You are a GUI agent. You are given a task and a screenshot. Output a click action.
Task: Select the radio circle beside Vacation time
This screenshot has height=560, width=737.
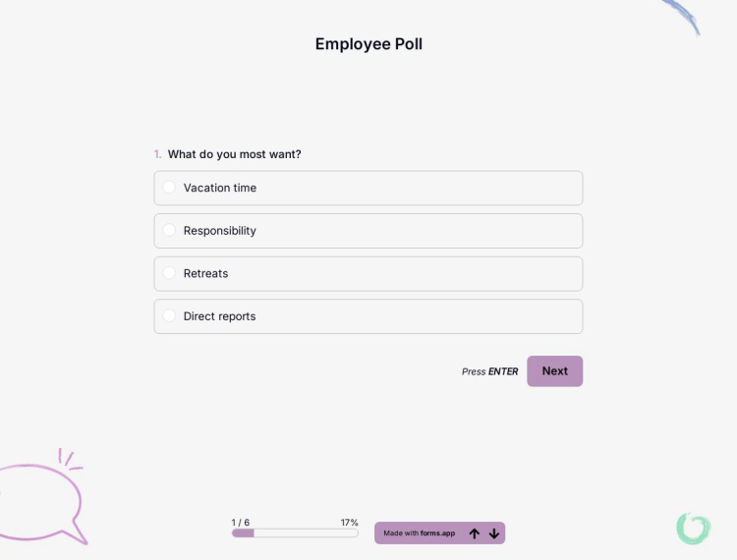pos(169,188)
